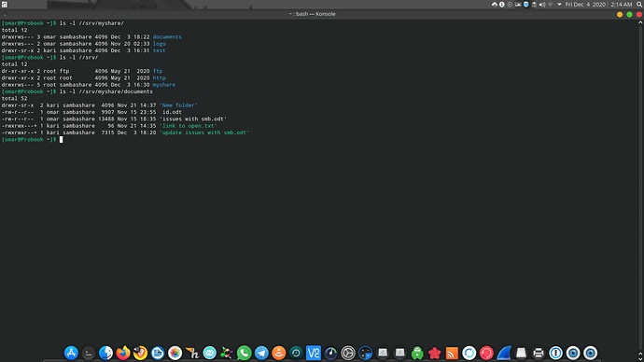644x362 pixels.
Task: Open the colorful Photos flower dock icon
Action: 175,353
